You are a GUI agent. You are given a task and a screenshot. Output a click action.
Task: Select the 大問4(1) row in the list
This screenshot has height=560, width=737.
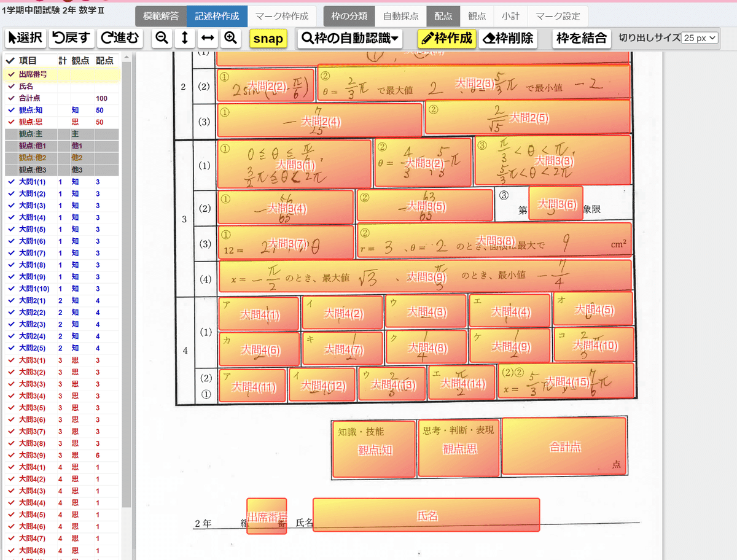pos(61,467)
